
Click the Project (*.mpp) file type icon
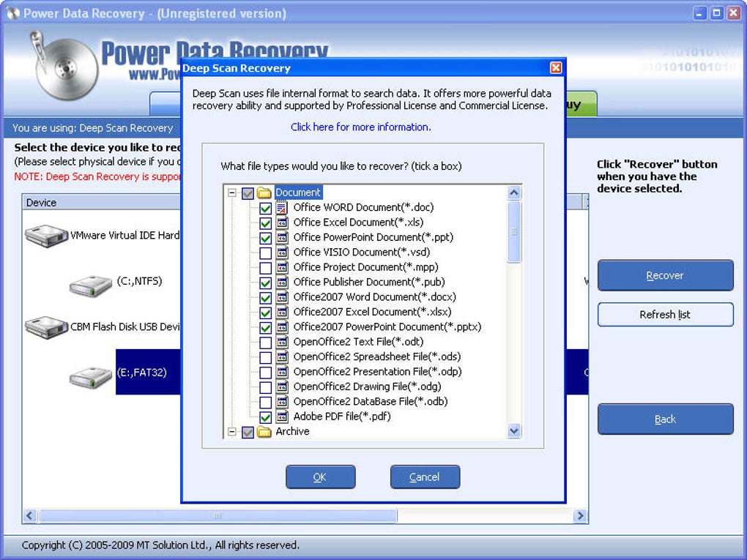(282, 267)
